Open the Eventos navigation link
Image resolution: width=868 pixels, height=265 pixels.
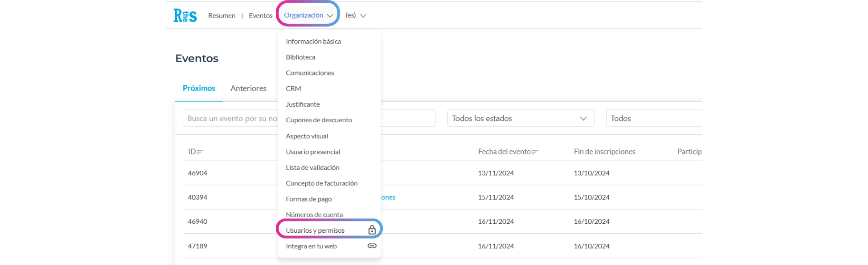click(261, 16)
